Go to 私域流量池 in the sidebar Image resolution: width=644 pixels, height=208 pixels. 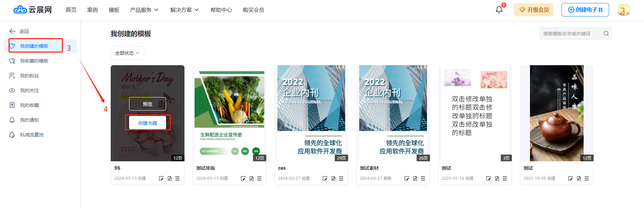[x=32, y=135]
